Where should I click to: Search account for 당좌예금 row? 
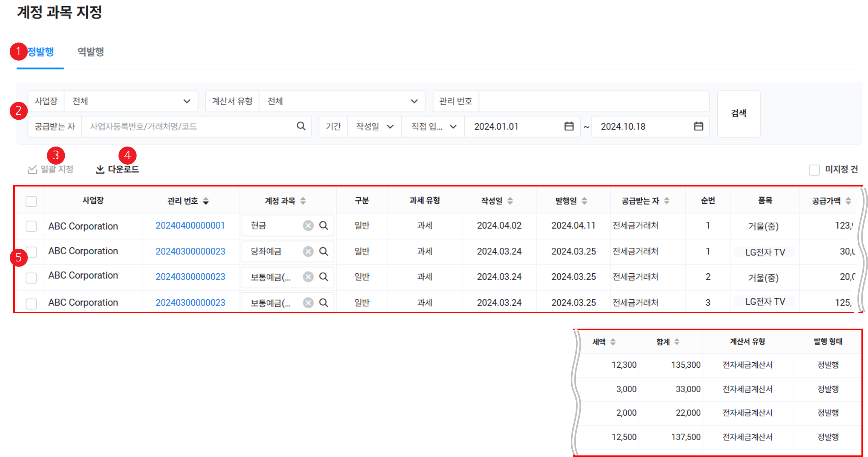324,251
